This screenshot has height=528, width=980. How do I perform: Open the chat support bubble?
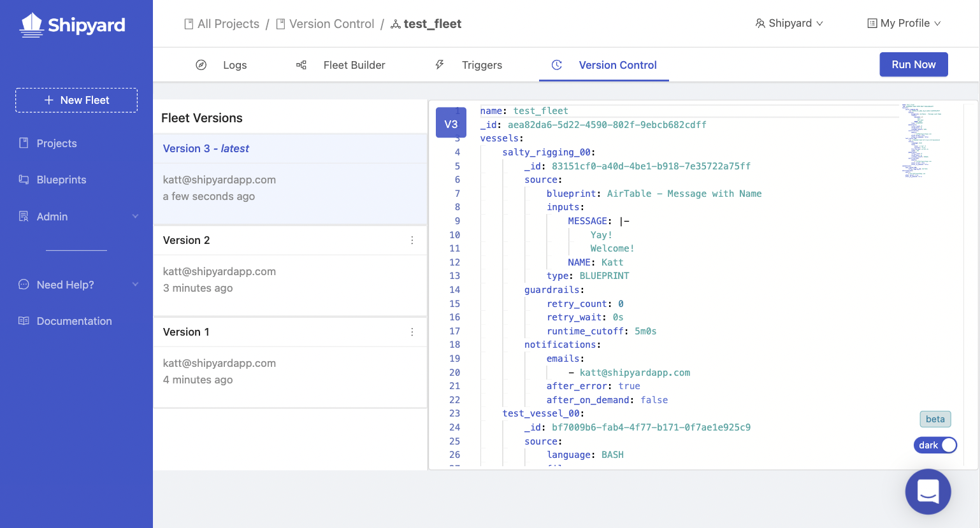928,492
